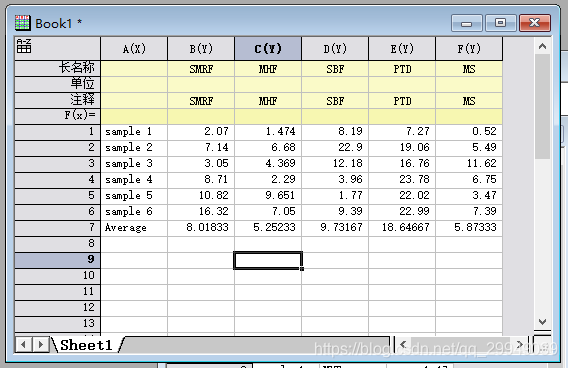Click the sheet tab scroll-right arrow
This screenshot has height=368, width=568.
tap(41, 344)
